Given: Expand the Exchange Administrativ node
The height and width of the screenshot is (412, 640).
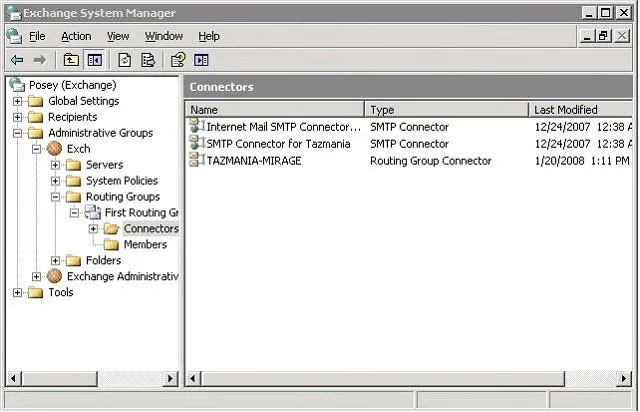Looking at the screenshot, I should point(36,276).
